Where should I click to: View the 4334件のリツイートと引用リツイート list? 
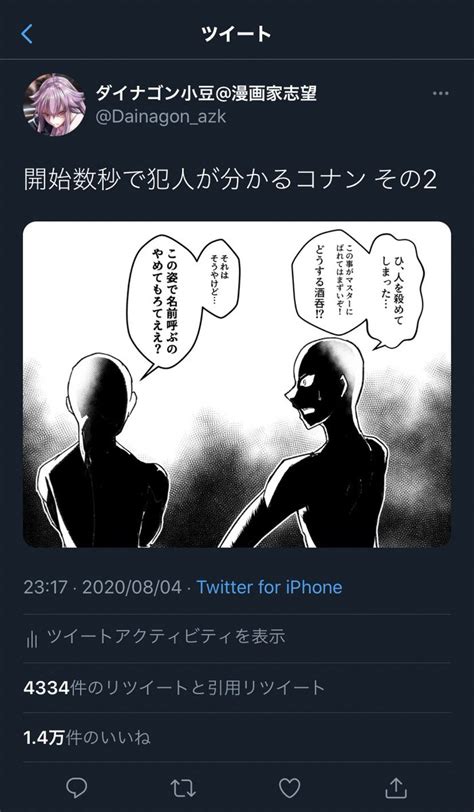point(174,688)
